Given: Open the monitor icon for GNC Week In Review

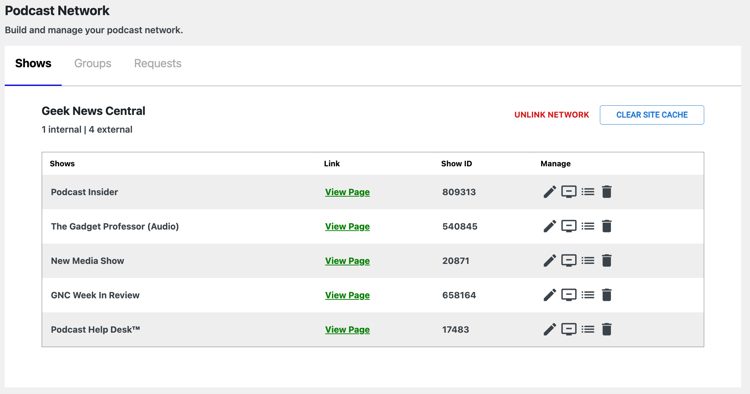Looking at the screenshot, I should 569,295.
